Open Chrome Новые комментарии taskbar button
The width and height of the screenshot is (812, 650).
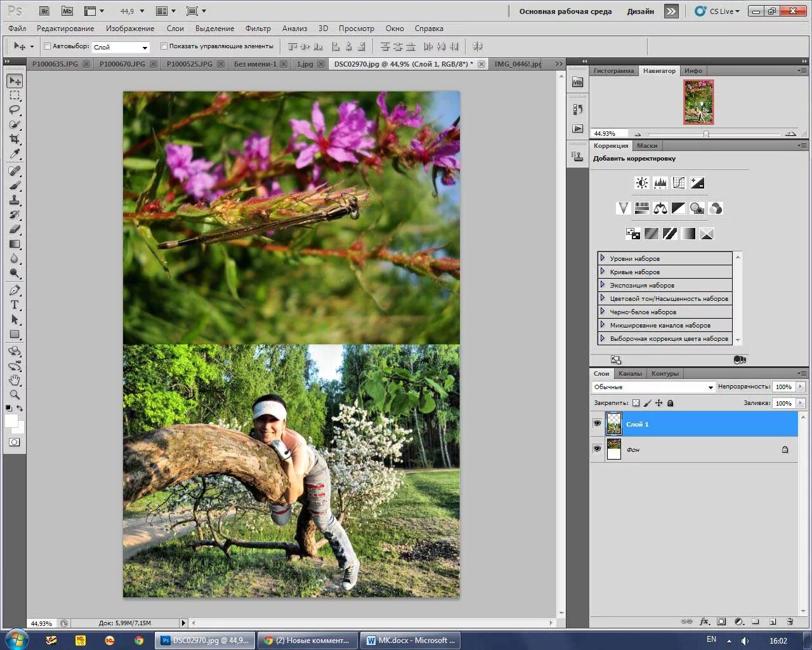[x=306, y=640]
